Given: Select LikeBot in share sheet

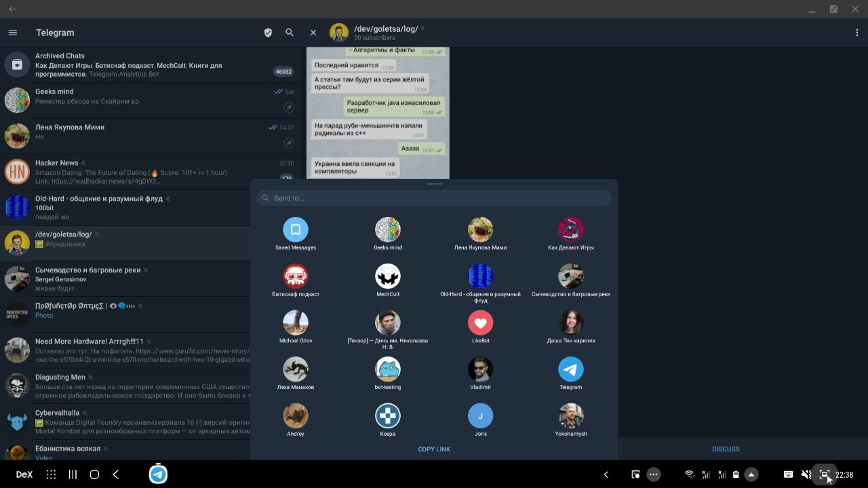Looking at the screenshot, I should coord(480,327).
